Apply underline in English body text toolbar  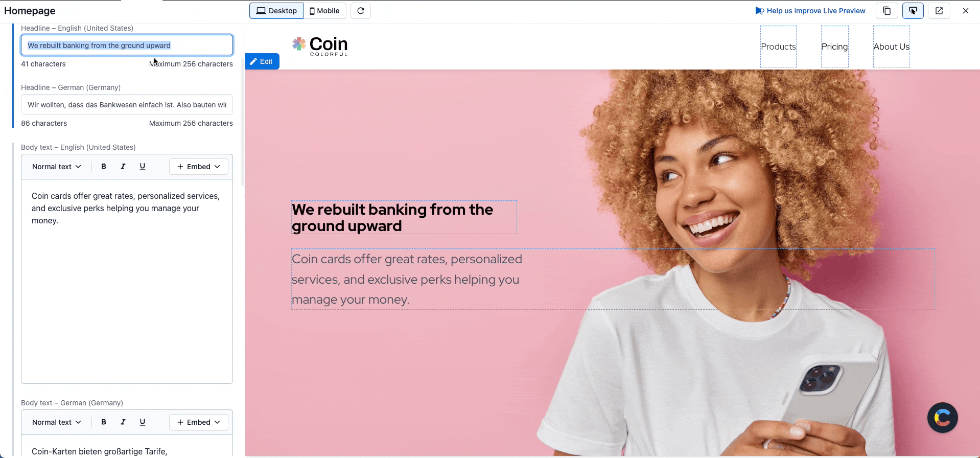(x=143, y=167)
